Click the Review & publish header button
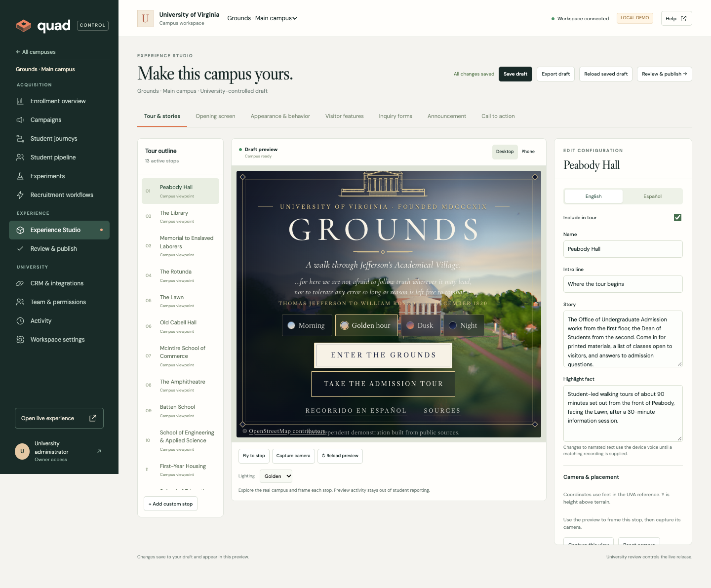 point(665,74)
